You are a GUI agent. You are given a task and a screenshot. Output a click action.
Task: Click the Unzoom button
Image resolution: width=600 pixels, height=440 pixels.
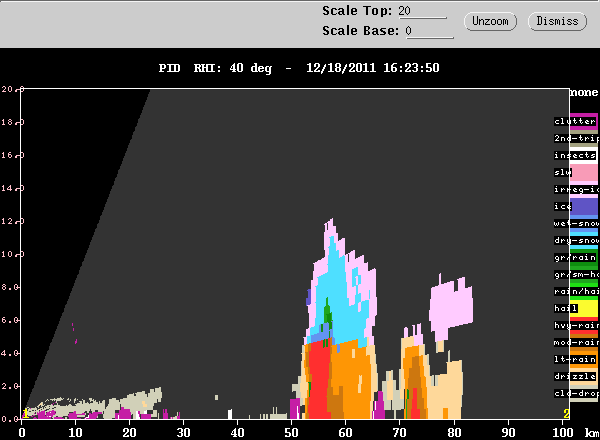click(x=490, y=21)
